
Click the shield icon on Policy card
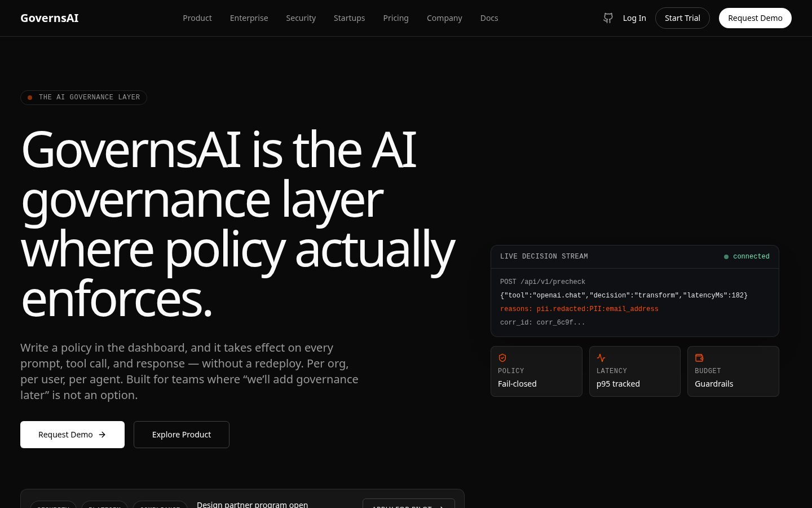point(502,358)
